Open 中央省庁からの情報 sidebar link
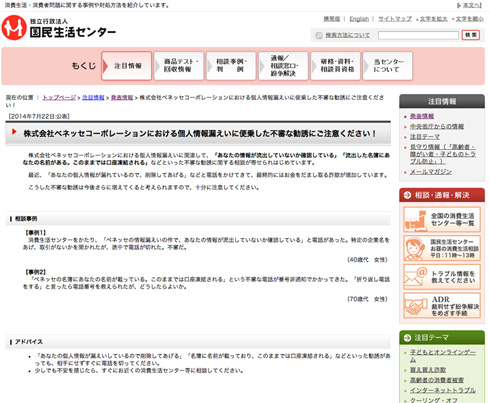The height and width of the screenshot is (403, 490). pos(437,127)
